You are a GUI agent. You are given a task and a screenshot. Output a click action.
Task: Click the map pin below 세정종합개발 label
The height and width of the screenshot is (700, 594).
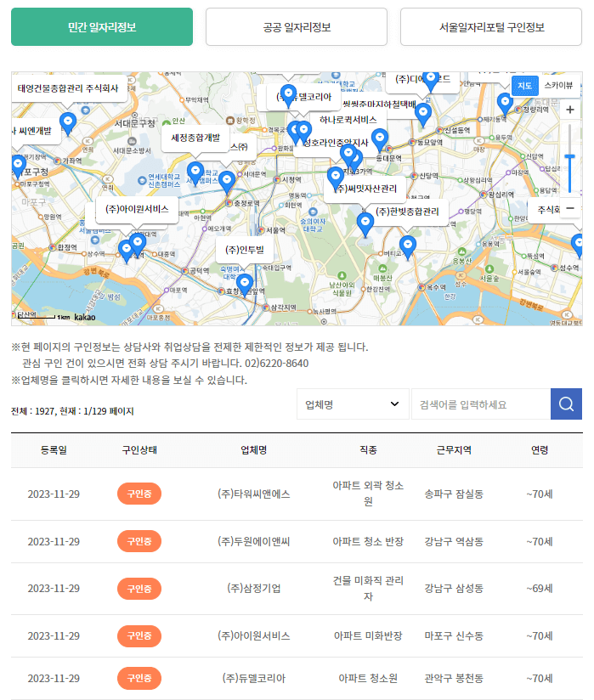coord(195,172)
